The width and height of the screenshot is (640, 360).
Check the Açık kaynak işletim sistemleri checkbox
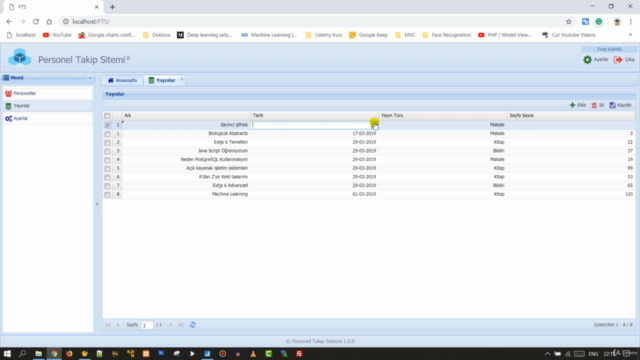[x=107, y=169]
